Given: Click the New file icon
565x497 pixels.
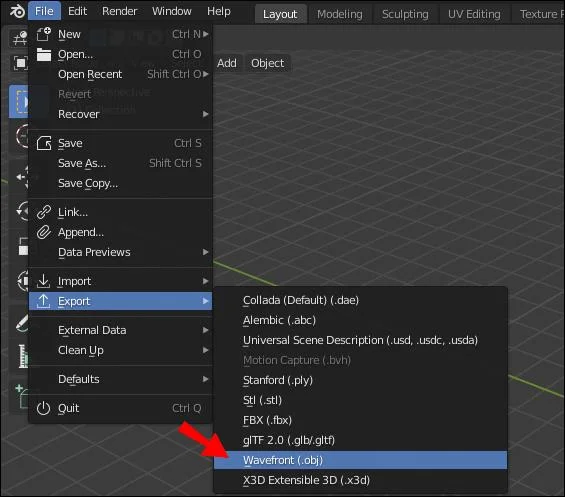Looking at the screenshot, I should click(x=44, y=34).
